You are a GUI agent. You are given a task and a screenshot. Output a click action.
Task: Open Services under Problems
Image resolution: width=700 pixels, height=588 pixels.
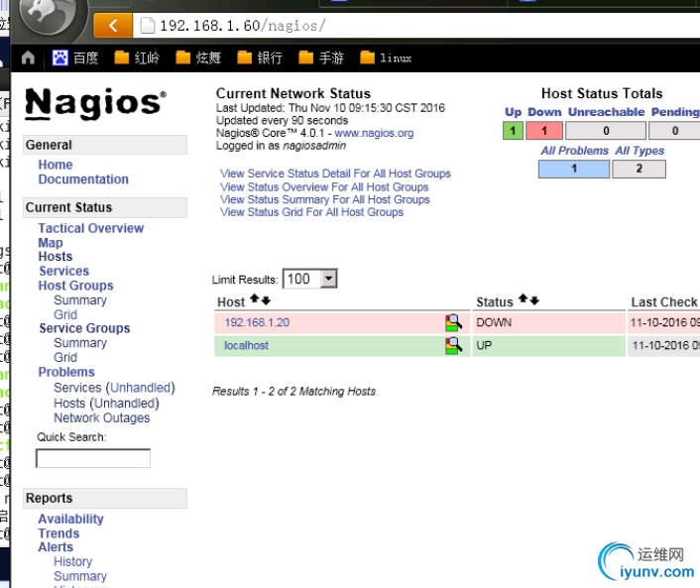pyautogui.click(x=77, y=388)
